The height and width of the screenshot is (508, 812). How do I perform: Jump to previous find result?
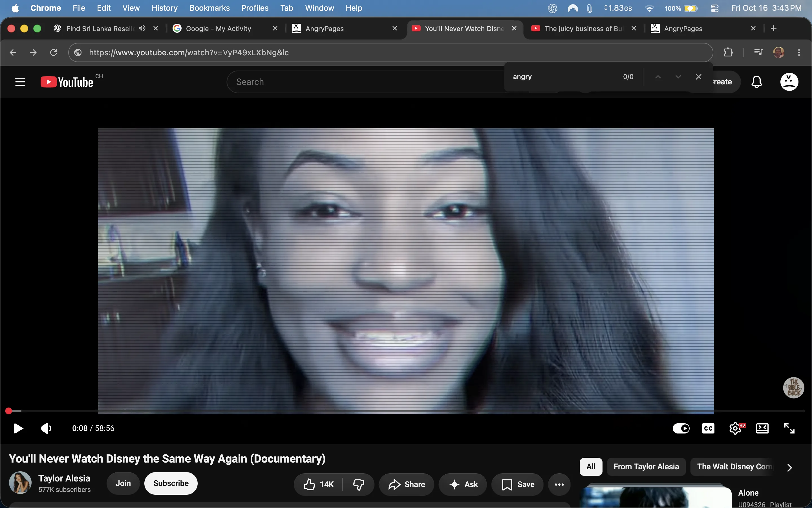658,77
